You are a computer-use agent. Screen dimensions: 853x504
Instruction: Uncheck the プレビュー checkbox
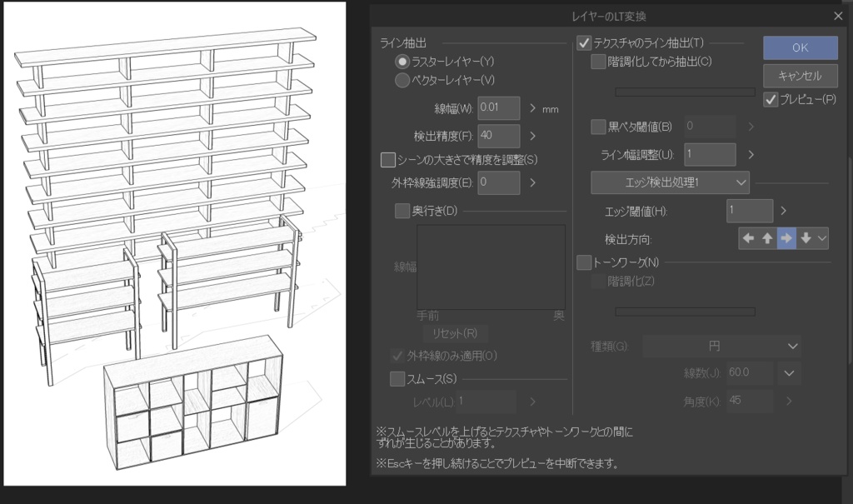click(x=771, y=100)
